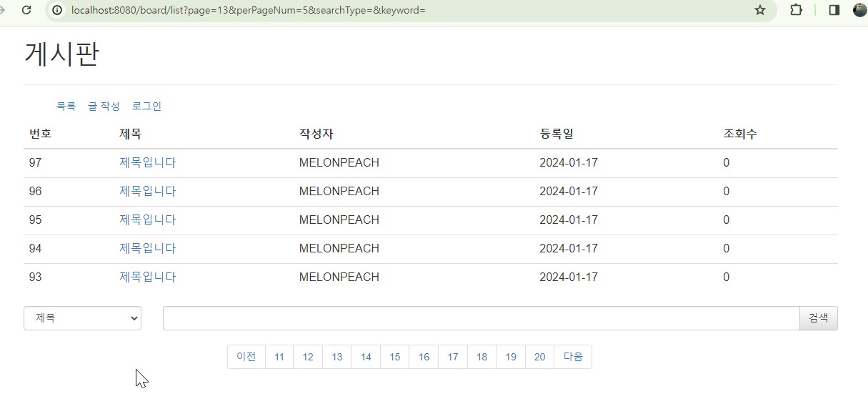Click post number 96 cell

pyautogui.click(x=36, y=191)
